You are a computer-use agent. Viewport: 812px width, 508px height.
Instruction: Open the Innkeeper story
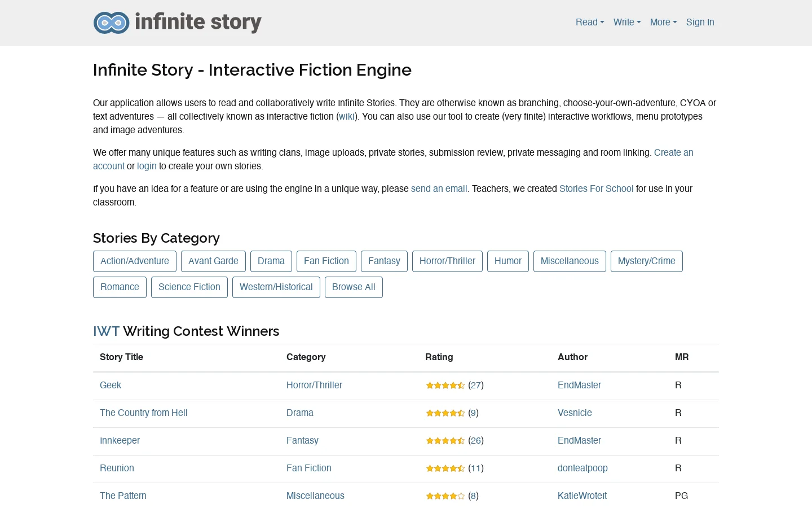tap(120, 440)
